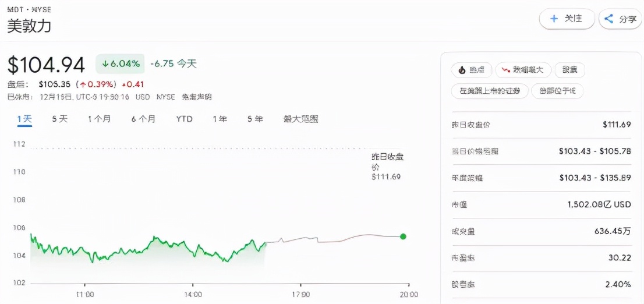Image resolution: width=644 pixels, height=304 pixels.
Task: Click the last chip on second row
Action: point(557,91)
